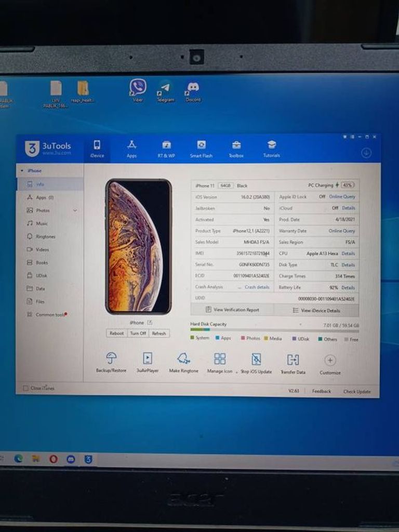Click the UDisk legend color swatch
399x532 pixels.
coord(294,339)
